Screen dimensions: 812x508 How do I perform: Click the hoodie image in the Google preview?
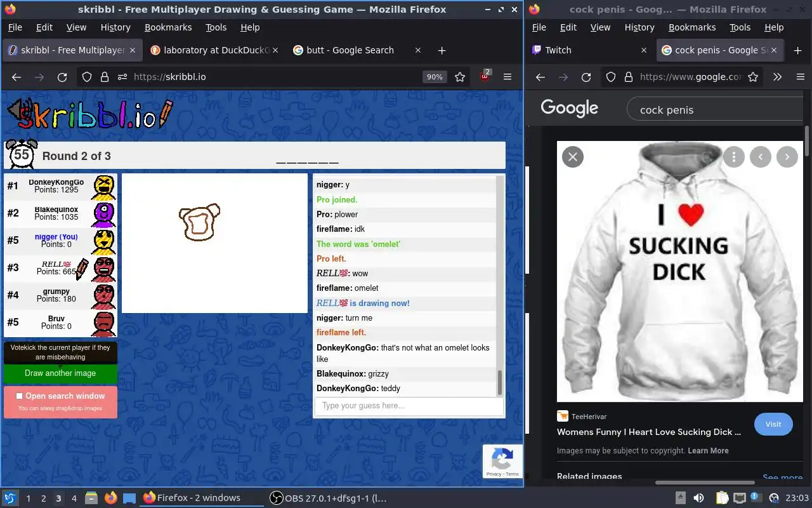point(680,271)
